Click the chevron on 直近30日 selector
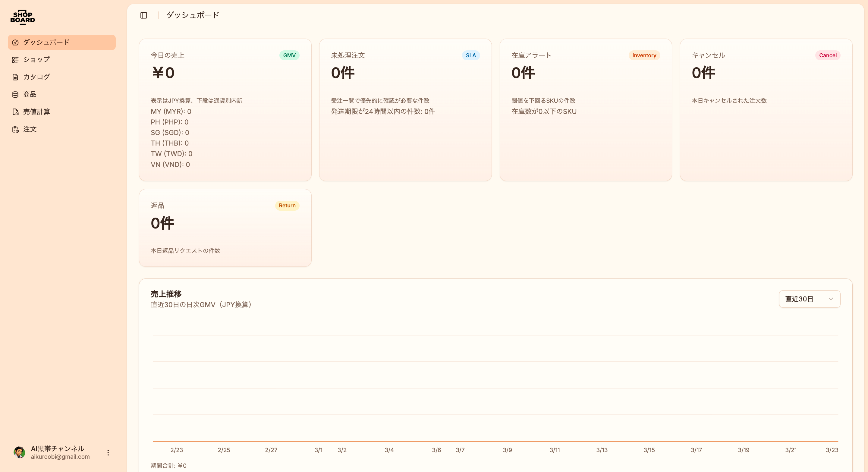The image size is (868, 472). [831, 299]
